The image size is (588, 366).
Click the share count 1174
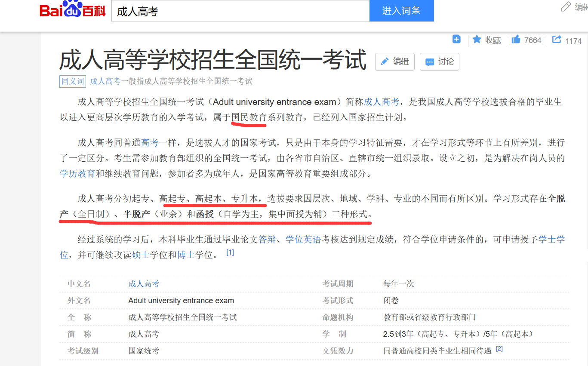[573, 41]
